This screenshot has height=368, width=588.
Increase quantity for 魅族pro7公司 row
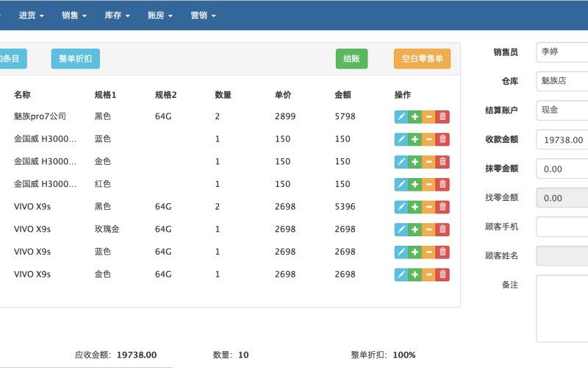tap(415, 117)
